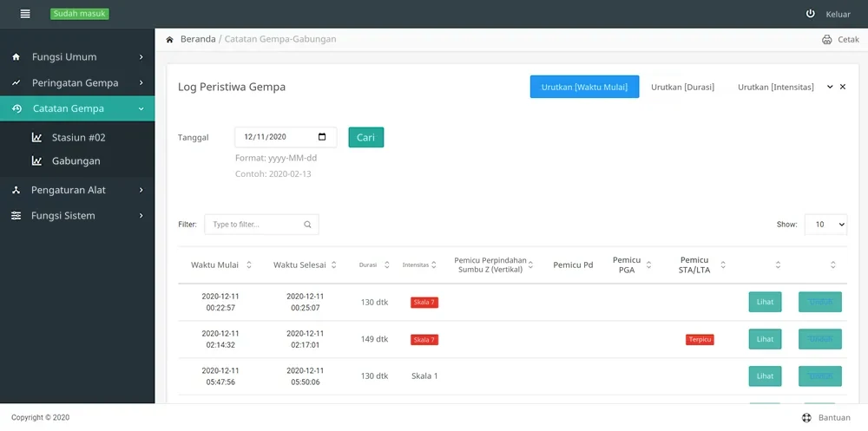Click the chart icon beside Gabungan
The width and height of the screenshot is (868, 431).
pos(37,161)
